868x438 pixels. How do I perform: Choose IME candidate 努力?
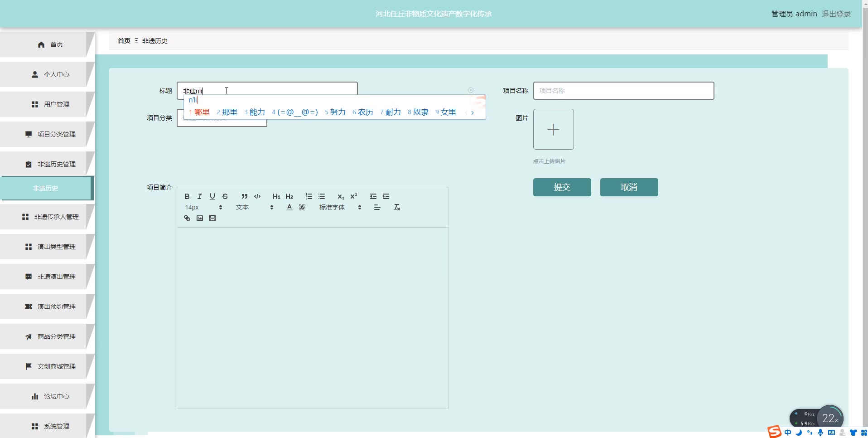335,112
